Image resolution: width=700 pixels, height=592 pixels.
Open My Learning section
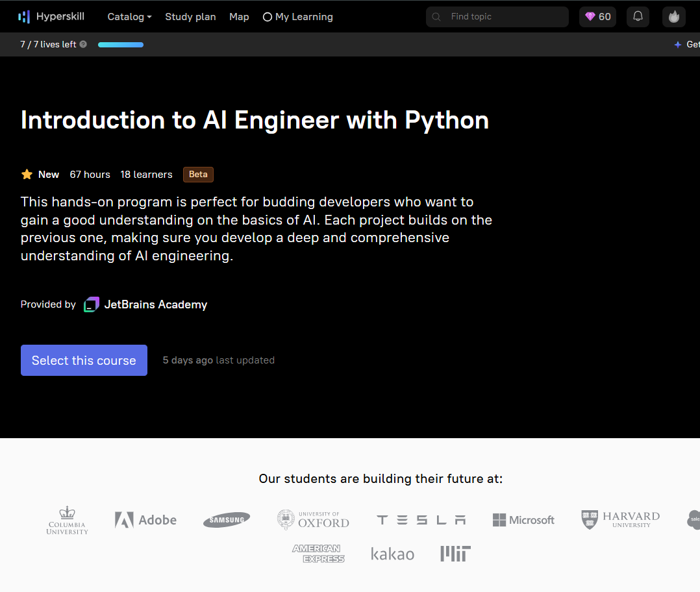[x=298, y=17]
